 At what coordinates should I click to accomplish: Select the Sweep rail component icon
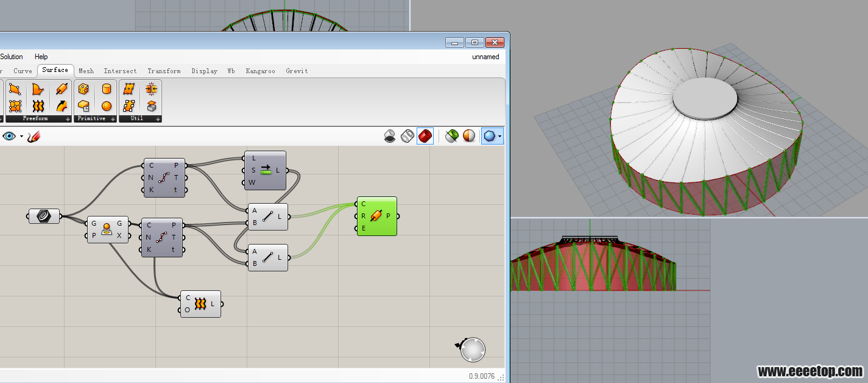(x=61, y=106)
